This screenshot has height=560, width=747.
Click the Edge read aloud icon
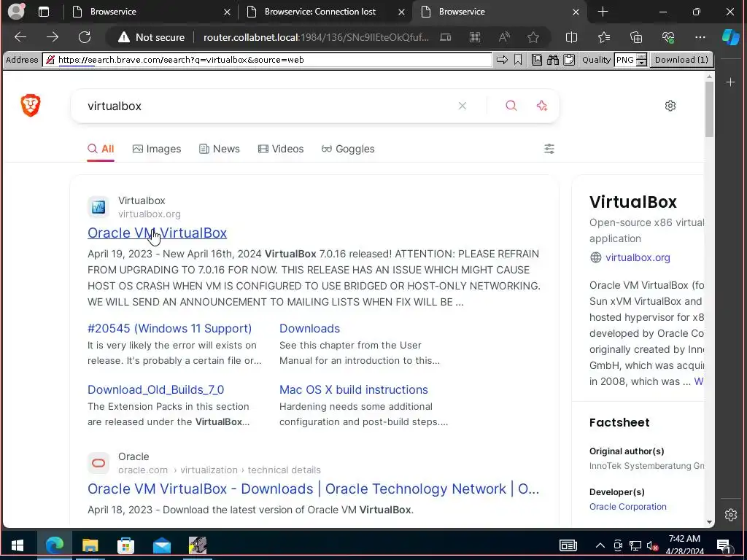click(503, 37)
